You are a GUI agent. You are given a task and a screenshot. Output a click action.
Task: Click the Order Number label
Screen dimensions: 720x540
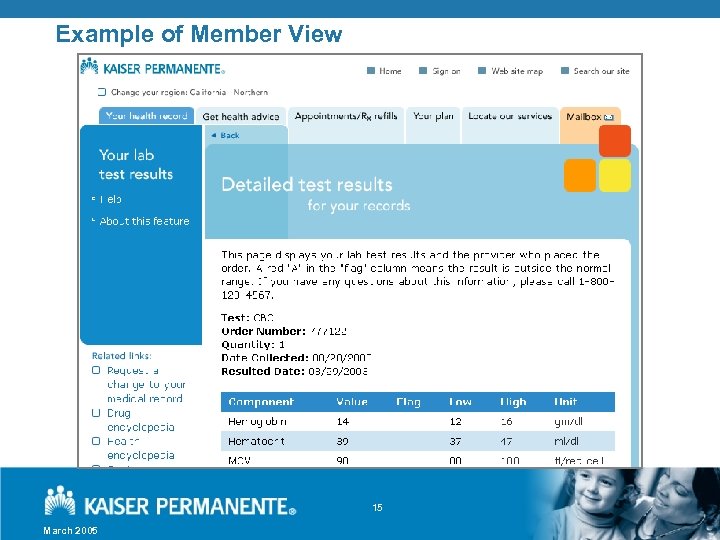(263, 331)
